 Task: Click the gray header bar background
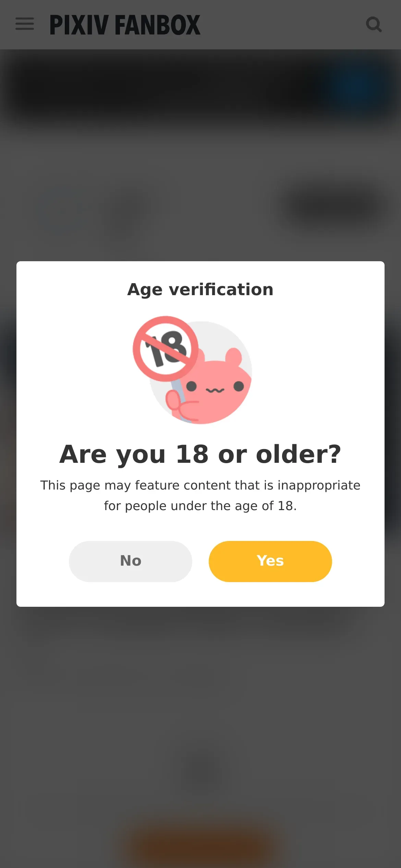tap(281, 25)
